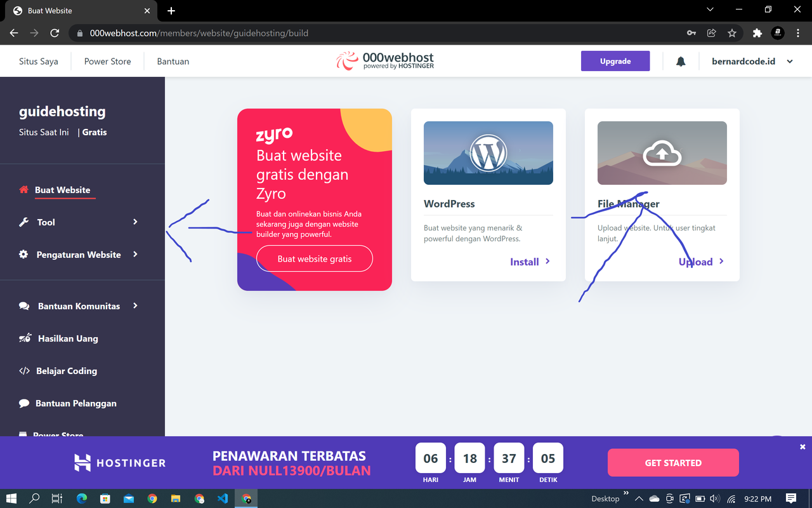Click the Wi-Fi network tray icon
This screenshot has height=508, width=812.
point(731,499)
